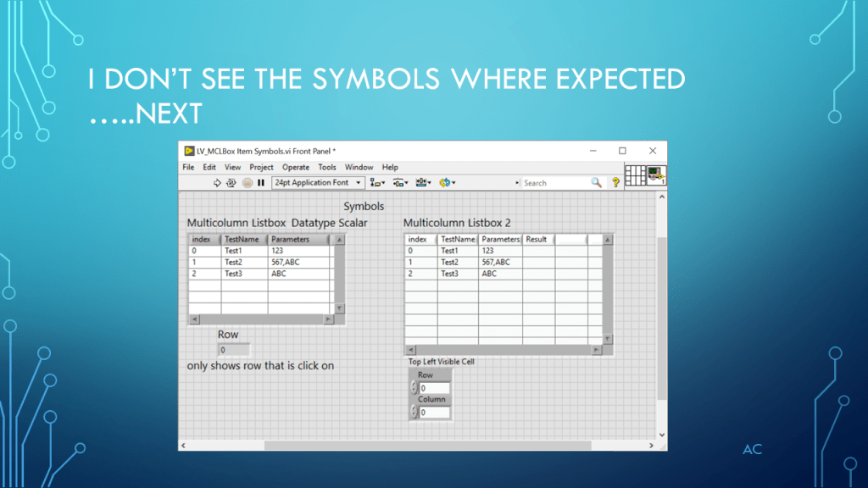
Task: Expand the Distribute Objects dropdown
Action: (400, 182)
